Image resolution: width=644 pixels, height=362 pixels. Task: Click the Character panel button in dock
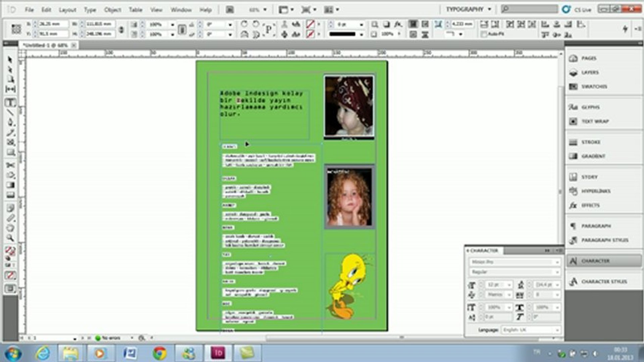(604, 261)
